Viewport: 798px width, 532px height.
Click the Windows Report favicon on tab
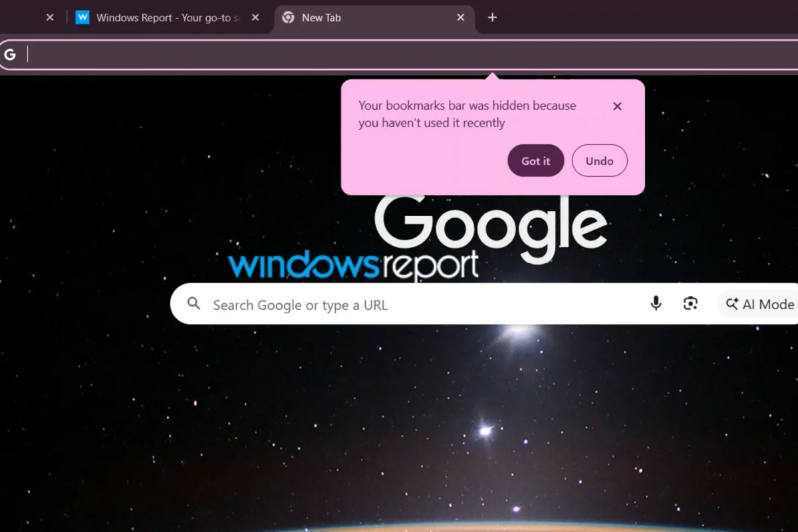click(82, 18)
